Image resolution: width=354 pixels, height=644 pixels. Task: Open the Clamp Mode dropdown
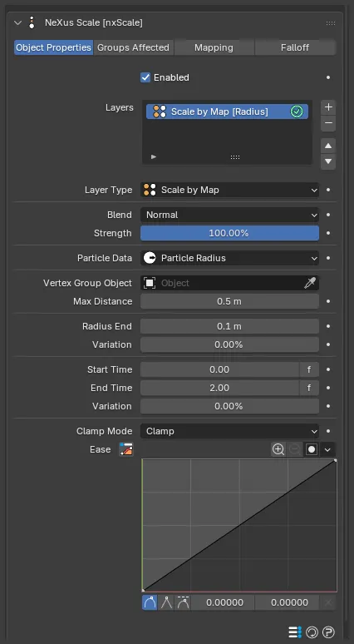[x=229, y=431]
